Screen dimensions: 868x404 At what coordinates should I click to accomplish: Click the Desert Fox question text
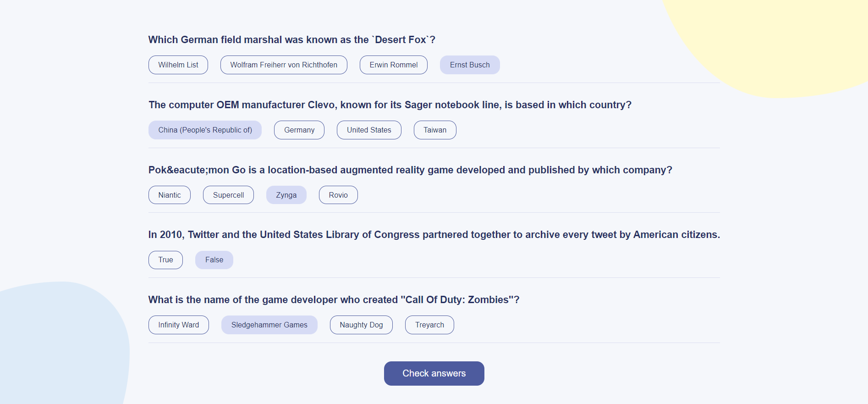click(292, 40)
